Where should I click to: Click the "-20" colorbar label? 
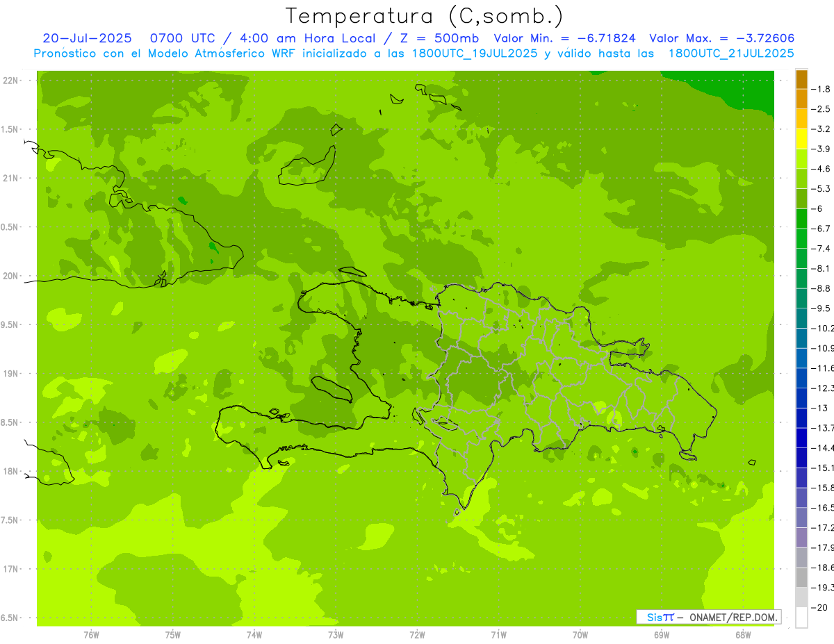(820, 607)
